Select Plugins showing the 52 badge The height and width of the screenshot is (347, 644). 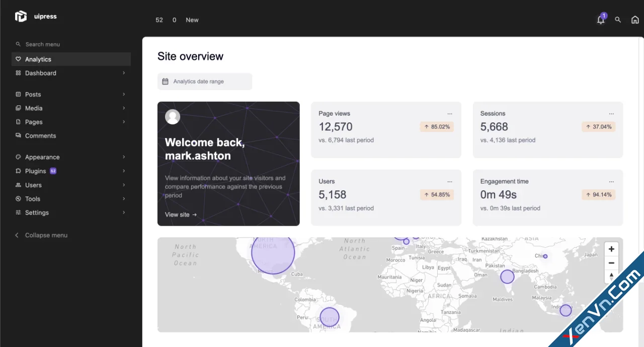coord(35,171)
